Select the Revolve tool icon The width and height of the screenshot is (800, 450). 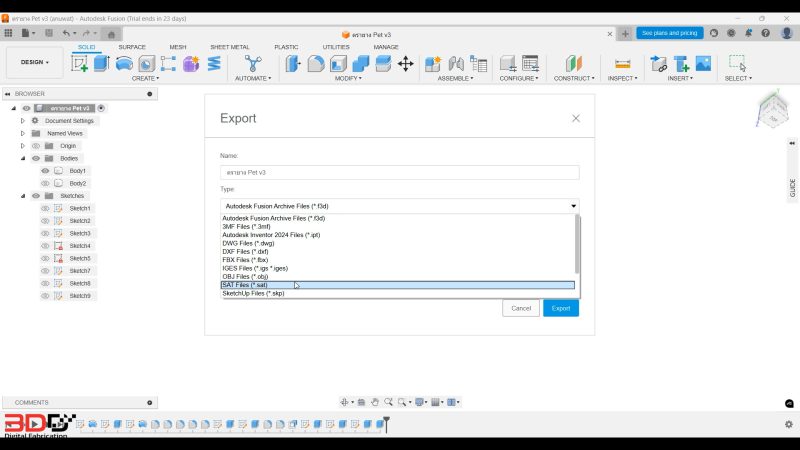[124, 64]
